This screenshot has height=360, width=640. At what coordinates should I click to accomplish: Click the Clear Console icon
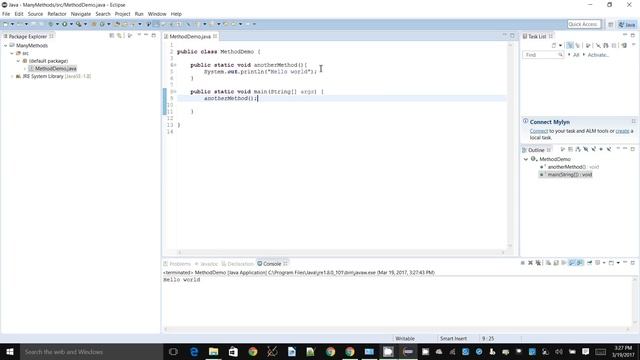tap(548, 263)
